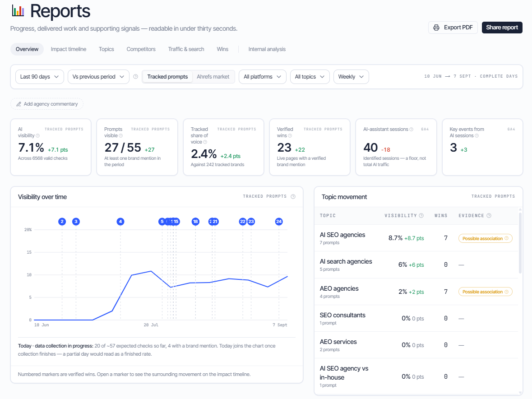
Task: Open the All topics filter dropdown
Action: 310,77
